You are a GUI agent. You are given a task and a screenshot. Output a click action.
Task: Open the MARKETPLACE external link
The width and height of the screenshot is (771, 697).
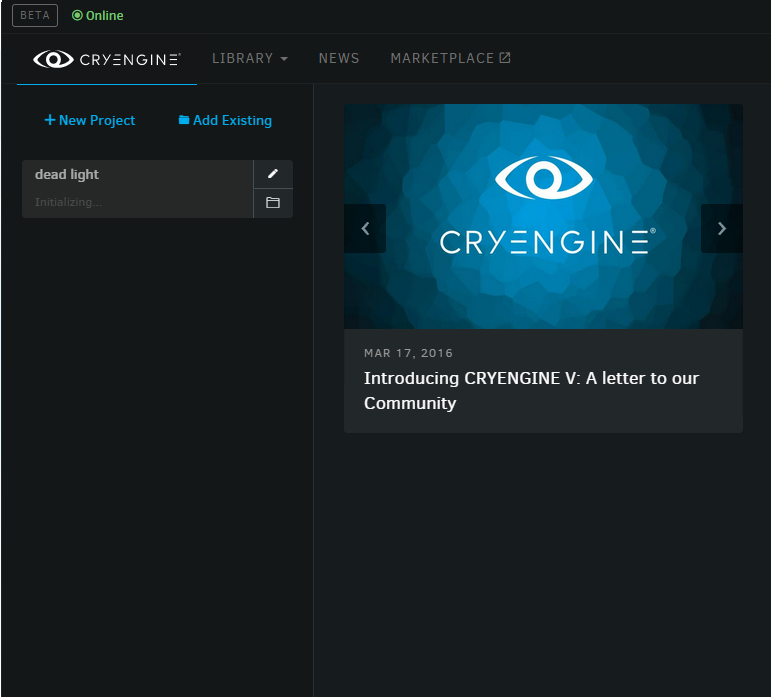450,58
